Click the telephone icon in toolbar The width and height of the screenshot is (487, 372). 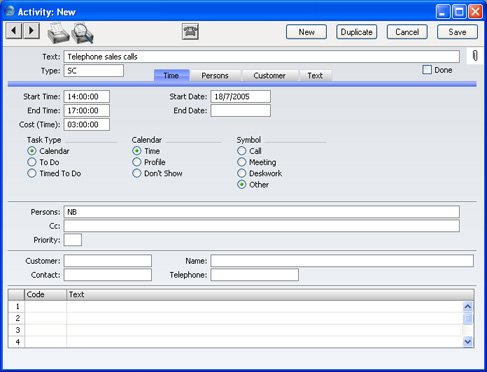click(x=190, y=32)
